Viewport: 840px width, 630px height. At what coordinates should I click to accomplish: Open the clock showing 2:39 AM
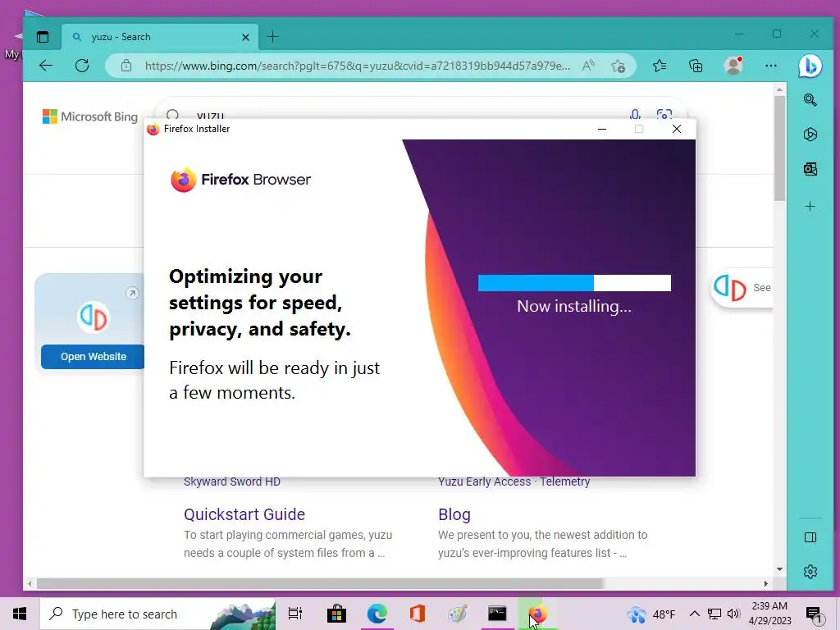click(x=769, y=614)
